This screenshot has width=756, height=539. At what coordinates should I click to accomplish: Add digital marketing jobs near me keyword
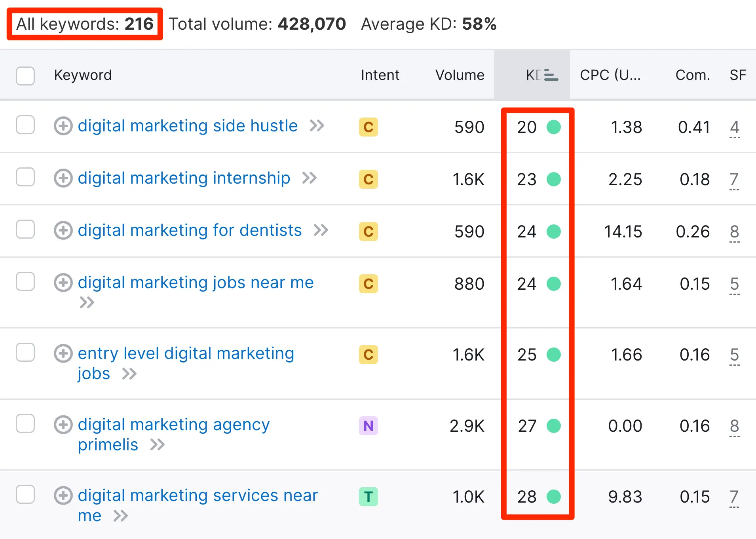(x=63, y=283)
